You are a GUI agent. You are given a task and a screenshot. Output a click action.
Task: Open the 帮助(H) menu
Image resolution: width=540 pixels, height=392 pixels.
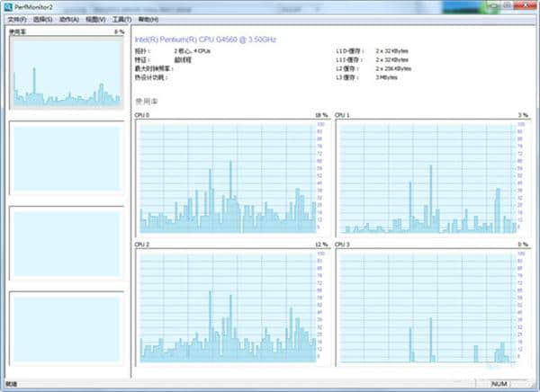click(x=148, y=19)
